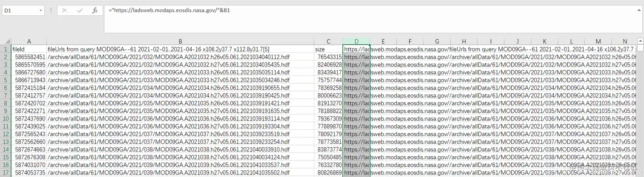
Task: Select cell with fileId 5865570595
Action: click(x=29, y=64)
